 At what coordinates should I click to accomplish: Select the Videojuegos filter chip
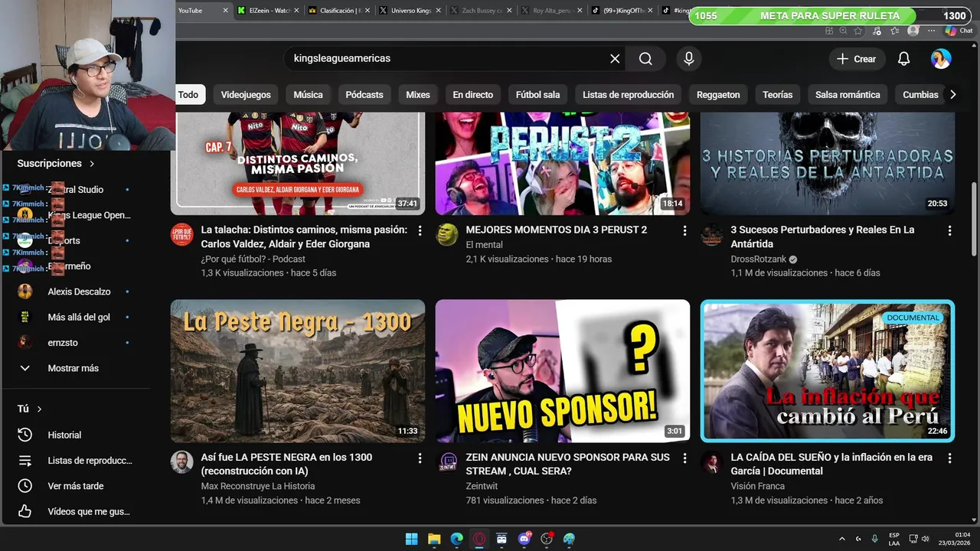(x=246, y=95)
